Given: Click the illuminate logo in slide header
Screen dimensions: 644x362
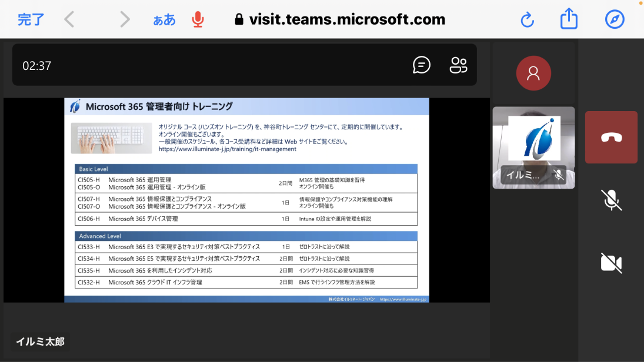Looking at the screenshot, I should [x=75, y=106].
